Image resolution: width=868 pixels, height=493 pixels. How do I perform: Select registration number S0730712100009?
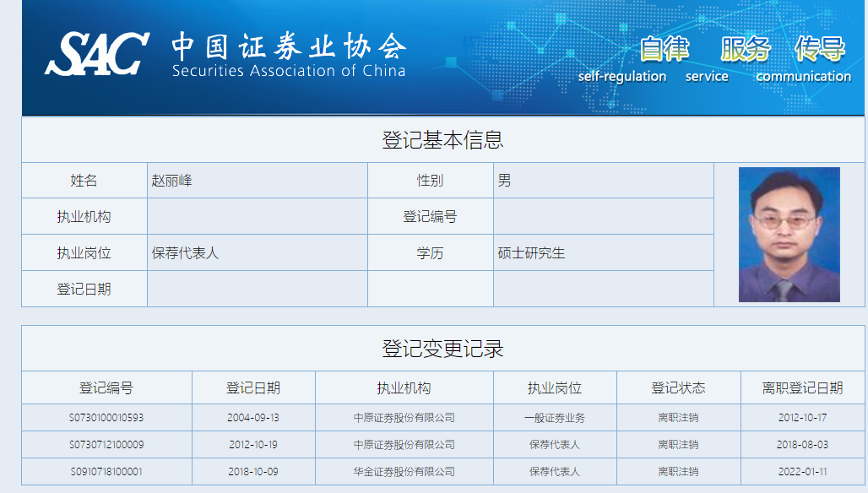click(x=106, y=445)
